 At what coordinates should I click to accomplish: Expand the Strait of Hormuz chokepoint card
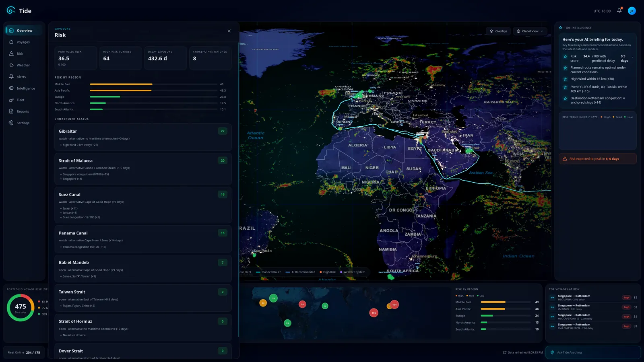point(143,327)
